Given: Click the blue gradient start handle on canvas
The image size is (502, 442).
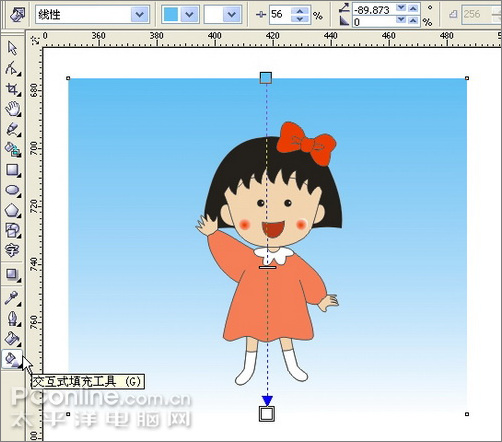Looking at the screenshot, I should (x=266, y=78).
